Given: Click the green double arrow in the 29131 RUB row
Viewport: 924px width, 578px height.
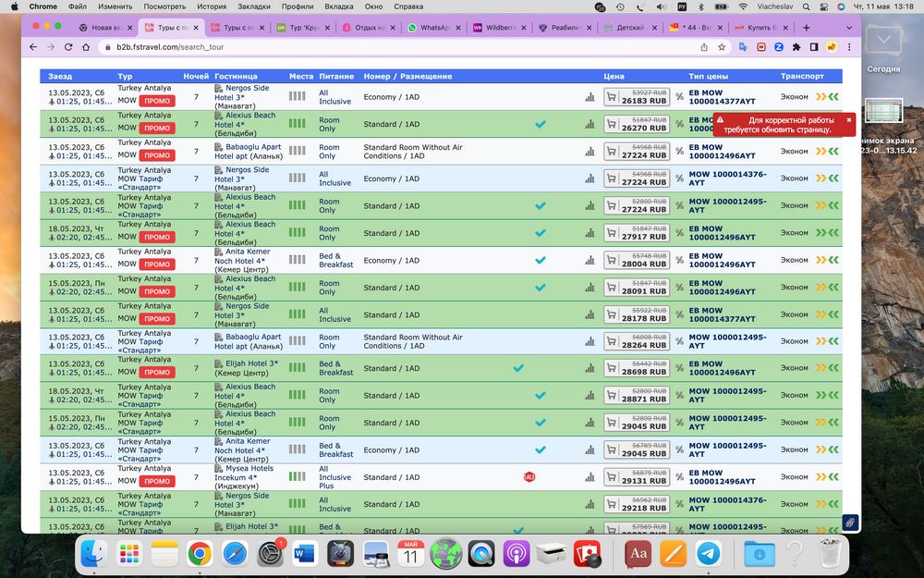Looking at the screenshot, I should 833,477.
